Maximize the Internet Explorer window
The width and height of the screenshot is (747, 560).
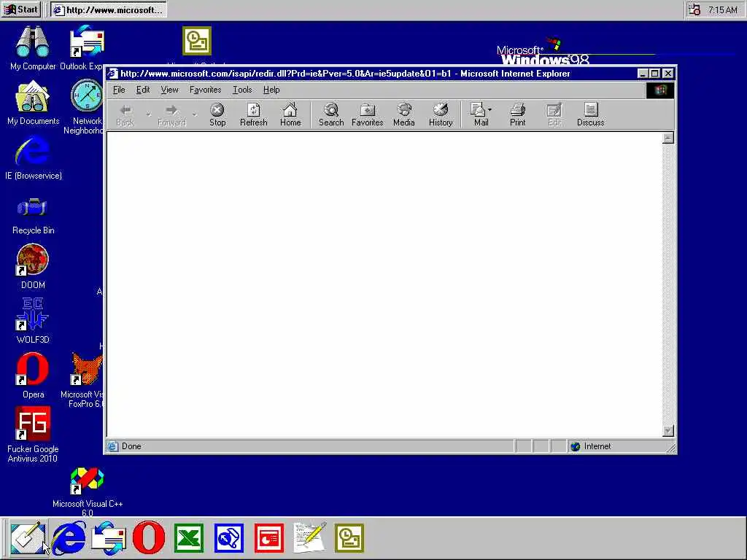654,74
